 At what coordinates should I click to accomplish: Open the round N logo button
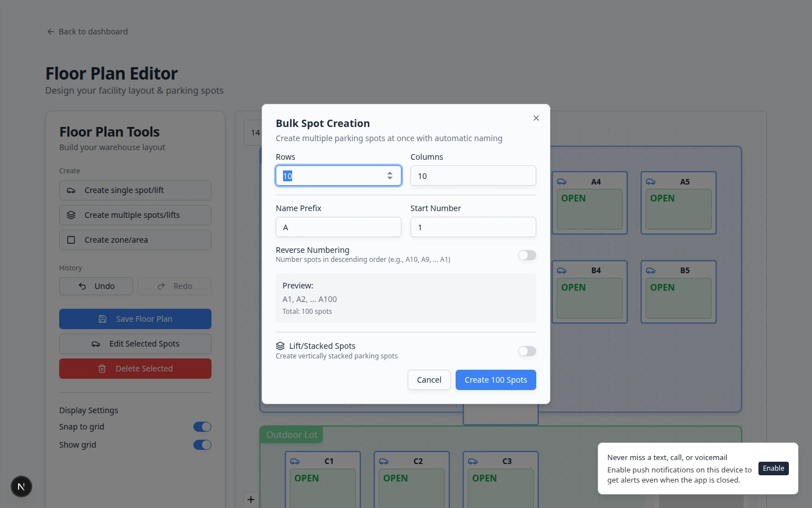click(21, 487)
